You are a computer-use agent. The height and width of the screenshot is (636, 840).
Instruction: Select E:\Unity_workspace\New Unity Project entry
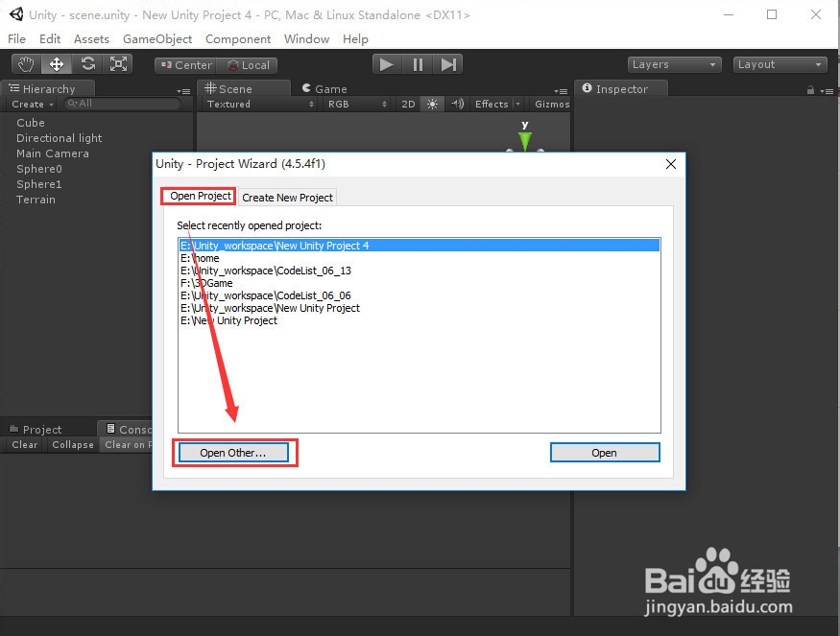(x=419, y=308)
